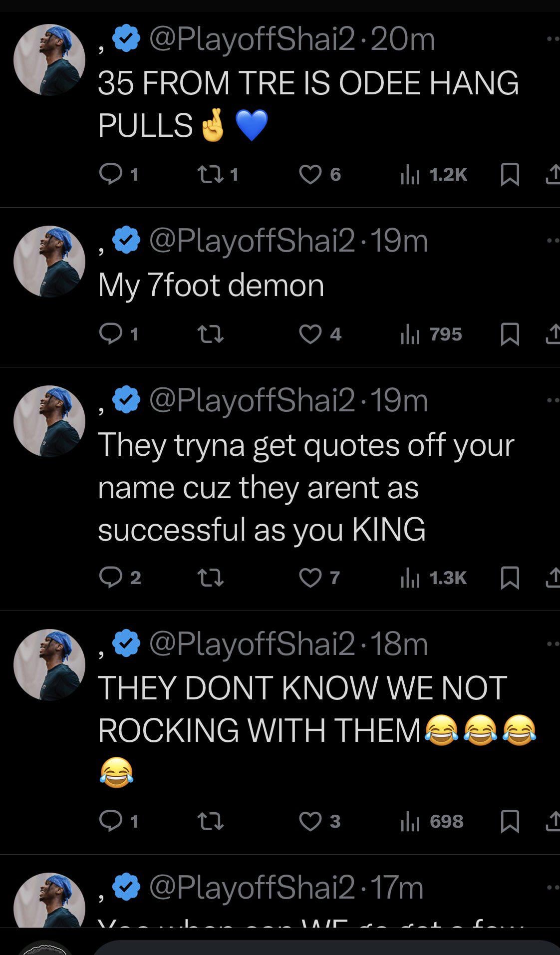Bookmark the 'My 7foot demon' tweet
560x955 pixels.
coord(510,334)
